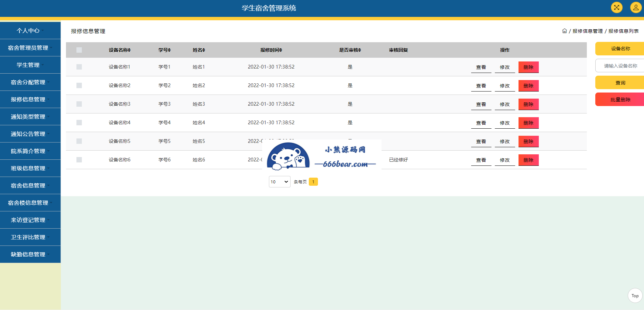Click the 审核回复 column header
This screenshot has width=644, height=310.
(398, 50)
